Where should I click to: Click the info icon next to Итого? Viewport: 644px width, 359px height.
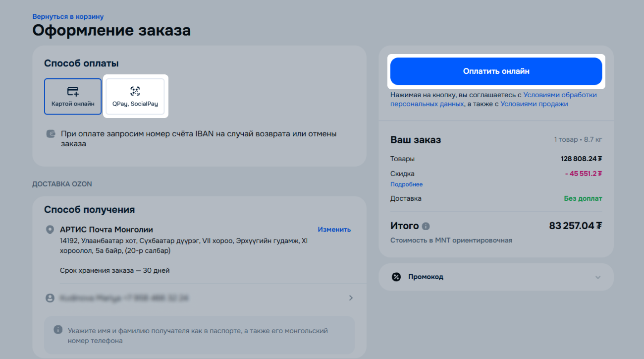tap(426, 226)
